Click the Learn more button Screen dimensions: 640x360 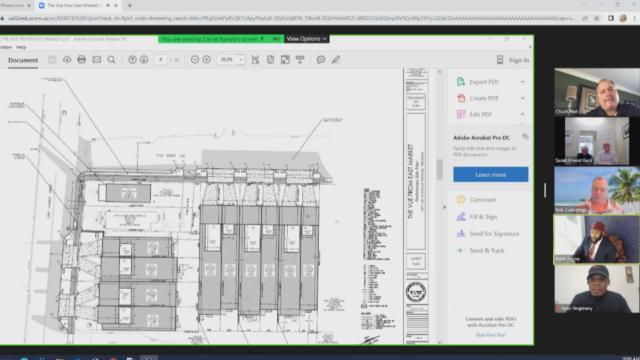click(490, 174)
